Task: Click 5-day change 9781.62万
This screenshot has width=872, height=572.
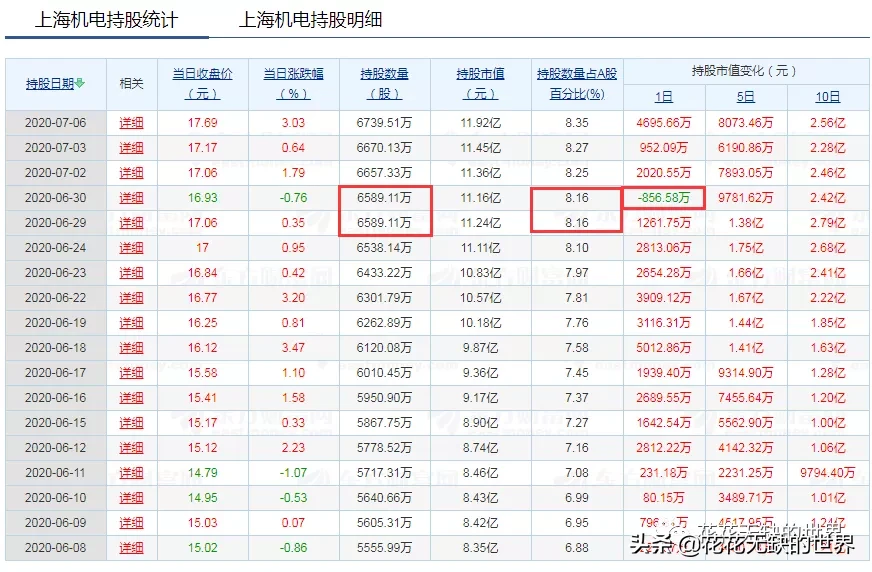Action: 746,198
